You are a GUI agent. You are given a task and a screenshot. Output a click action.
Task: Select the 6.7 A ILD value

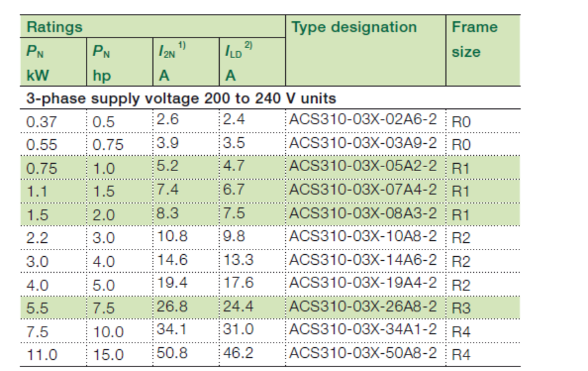[234, 189]
